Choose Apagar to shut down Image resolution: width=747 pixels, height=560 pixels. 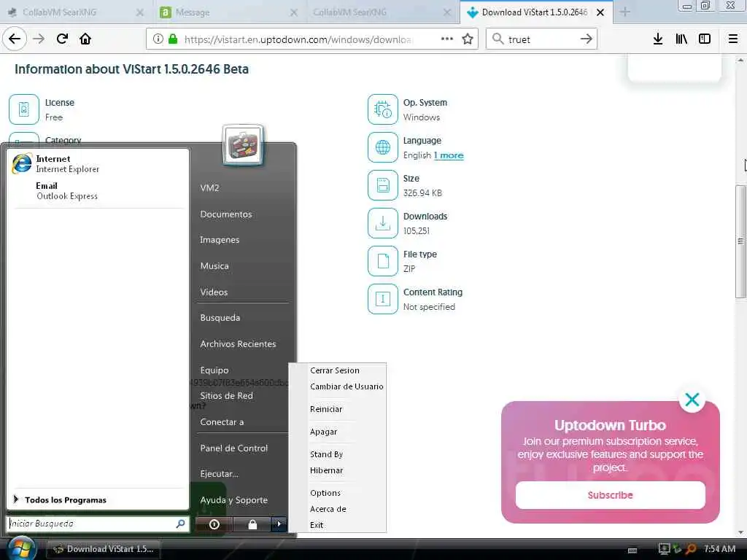323,432
